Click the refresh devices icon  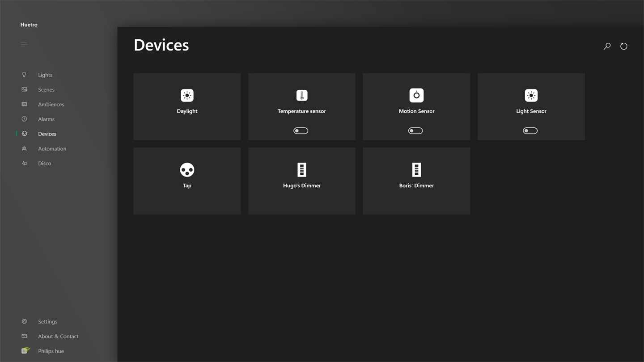point(624,46)
